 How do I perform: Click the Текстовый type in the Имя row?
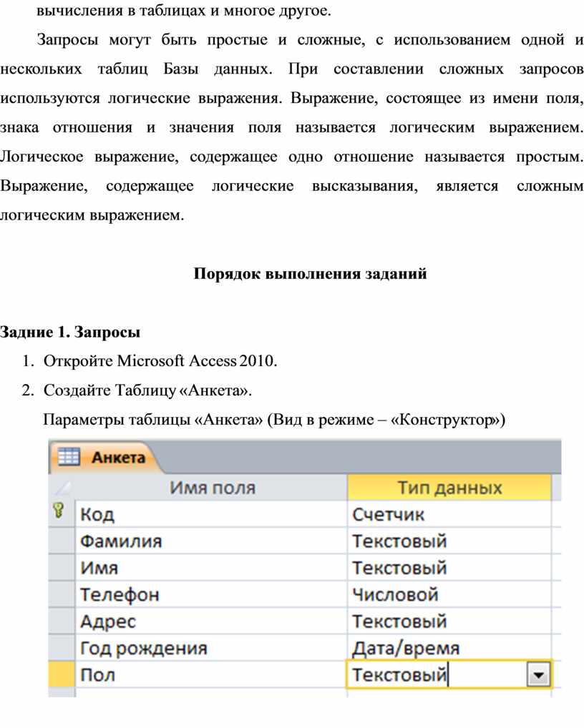point(449,568)
